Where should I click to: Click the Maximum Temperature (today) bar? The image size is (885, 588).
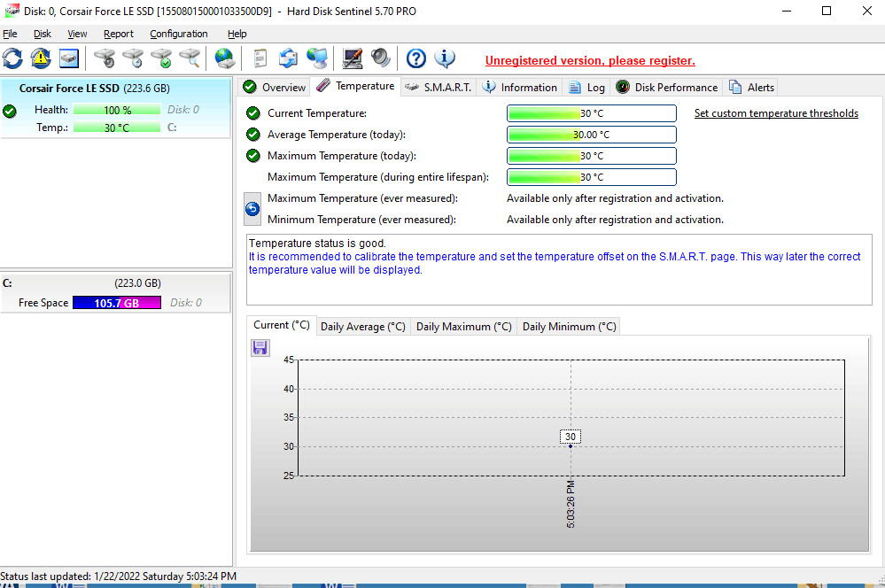(592, 156)
